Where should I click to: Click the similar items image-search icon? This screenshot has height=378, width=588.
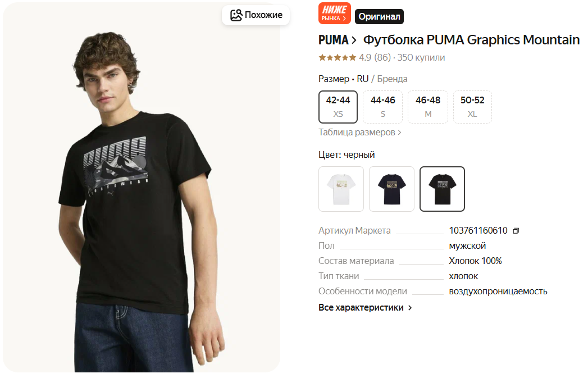tap(236, 15)
